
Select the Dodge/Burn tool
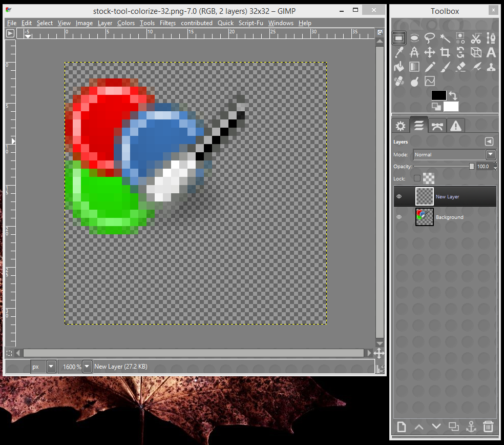coord(414,81)
